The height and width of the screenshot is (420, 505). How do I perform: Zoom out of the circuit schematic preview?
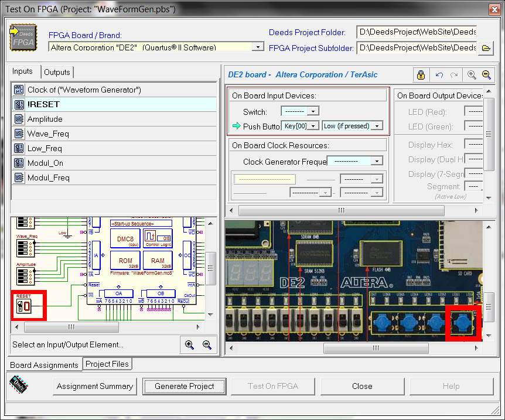(207, 344)
